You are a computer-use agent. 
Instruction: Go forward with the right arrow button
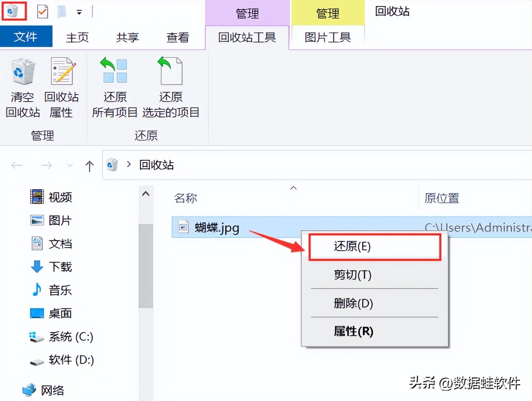(46, 166)
